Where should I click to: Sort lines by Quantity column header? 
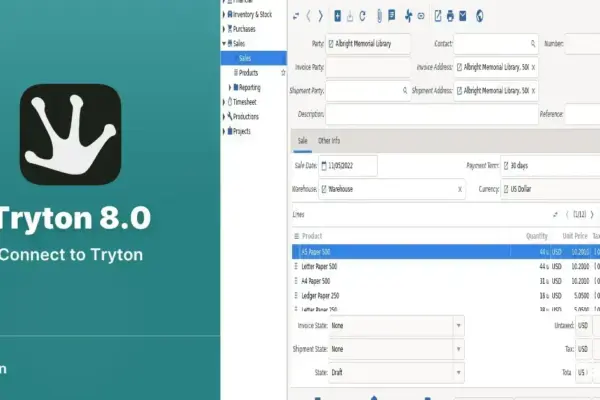coord(536,236)
